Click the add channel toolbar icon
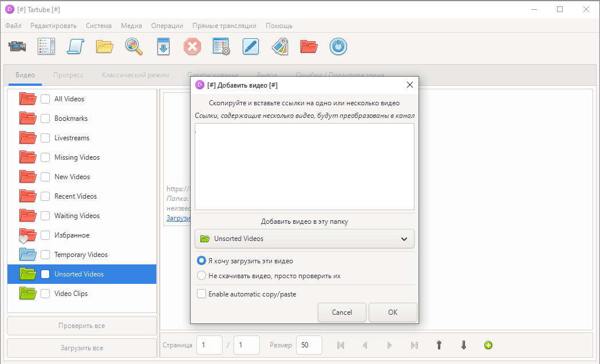The image size is (600, 364). (x=46, y=47)
